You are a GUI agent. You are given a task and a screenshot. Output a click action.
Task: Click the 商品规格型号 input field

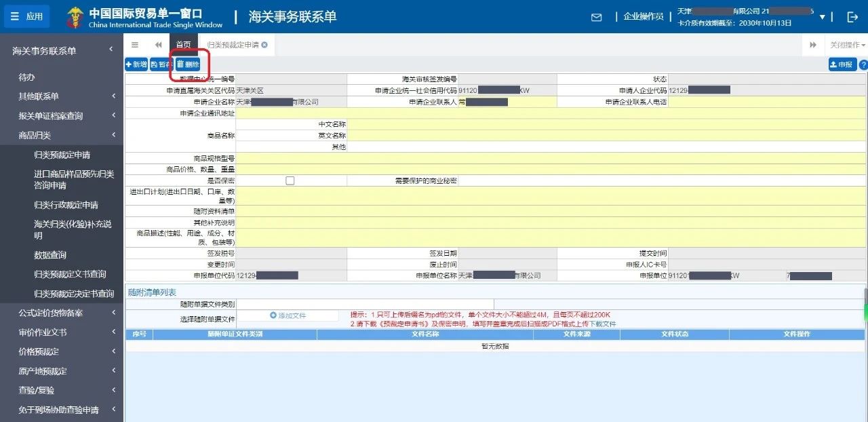551,158
